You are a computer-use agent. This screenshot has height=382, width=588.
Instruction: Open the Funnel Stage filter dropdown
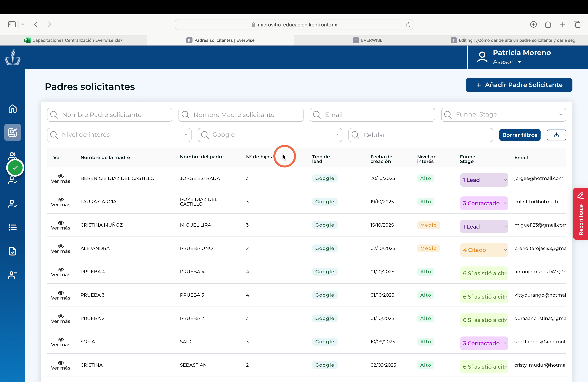point(503,115)
